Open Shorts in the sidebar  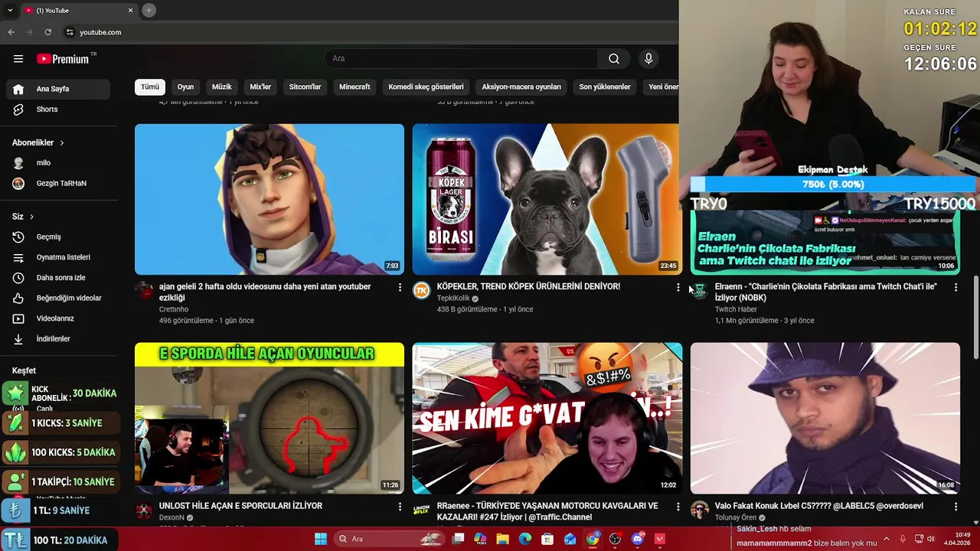pyautogui.click(x=58, y=109)
